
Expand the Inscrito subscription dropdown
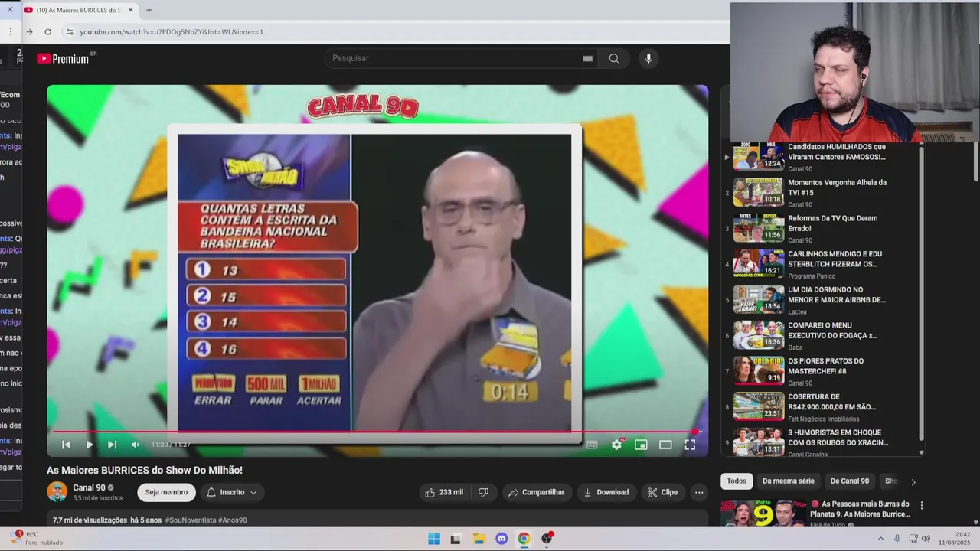231,492
